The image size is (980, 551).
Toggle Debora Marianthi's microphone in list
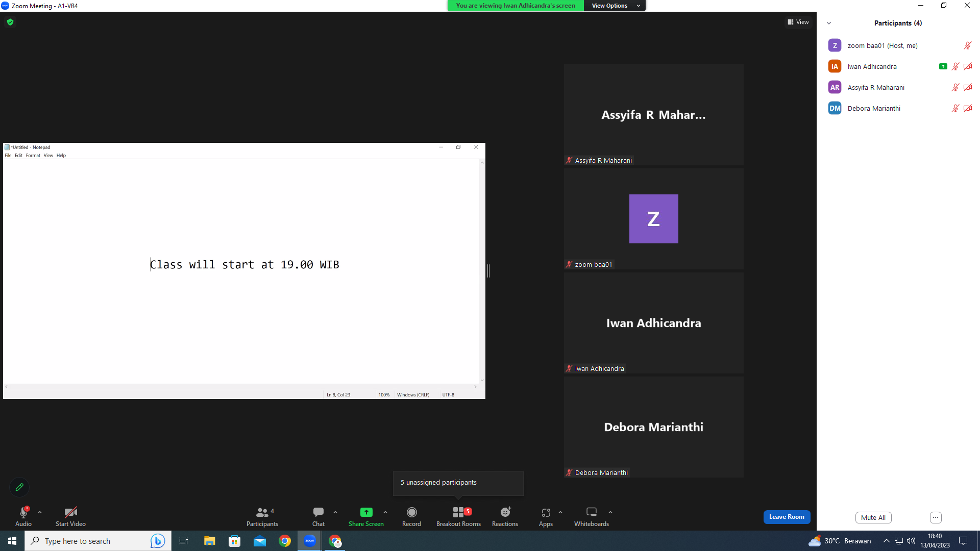955,108
